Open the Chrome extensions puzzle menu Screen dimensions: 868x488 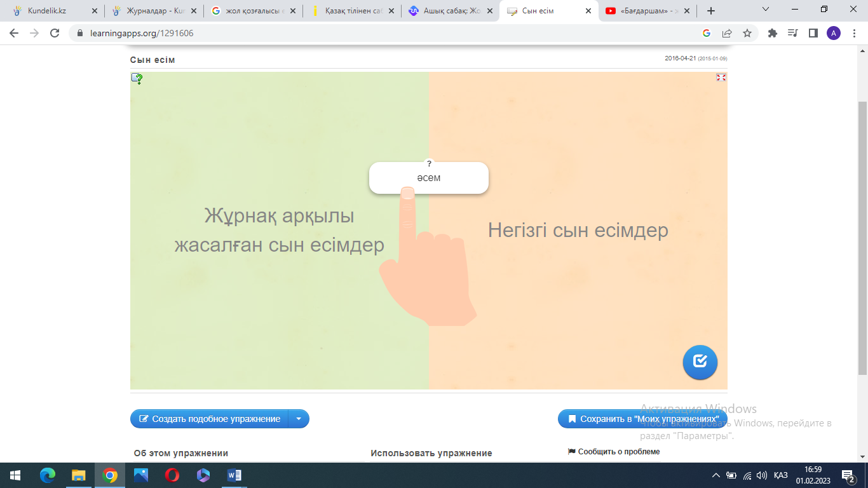point(773,33)
